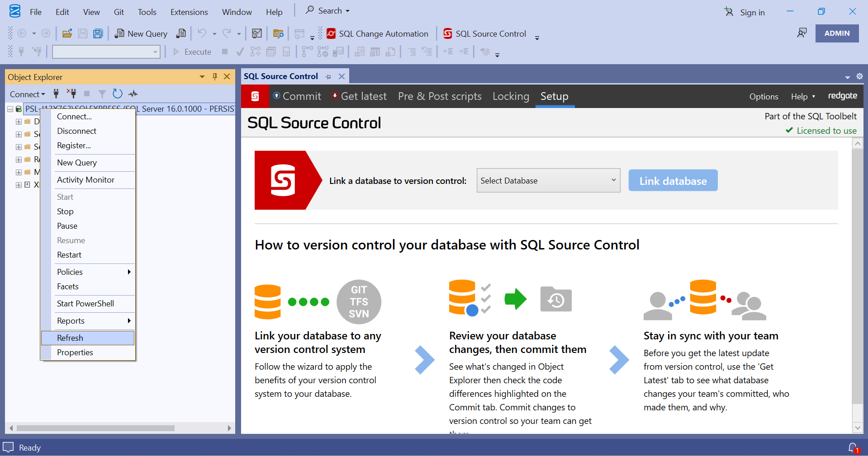Click the notifications bell in status bar
Image resolution: width=868 pixels, height=456 pixels.
(854, 448)
